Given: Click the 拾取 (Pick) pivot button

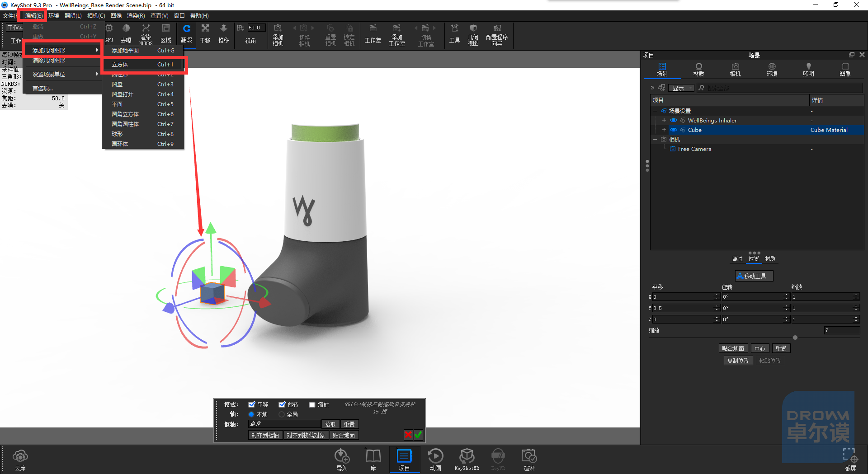Looking at the screenshot, I should tap(330, 424).
